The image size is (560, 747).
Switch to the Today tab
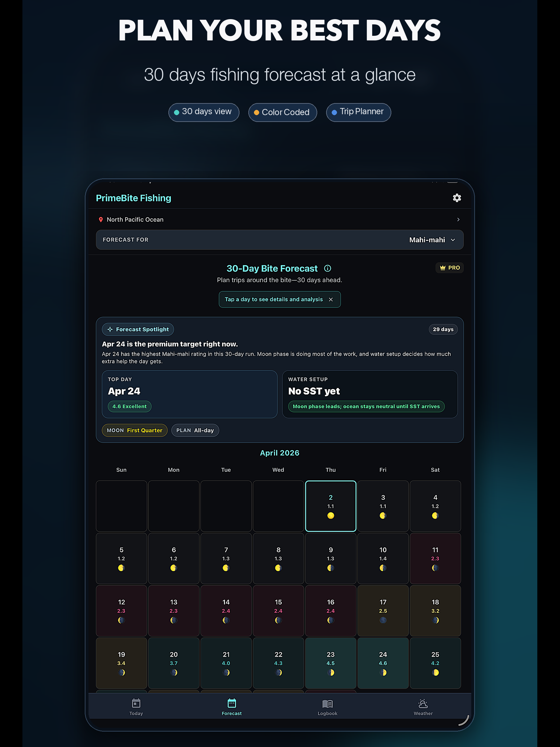click(x=136, y=707)
